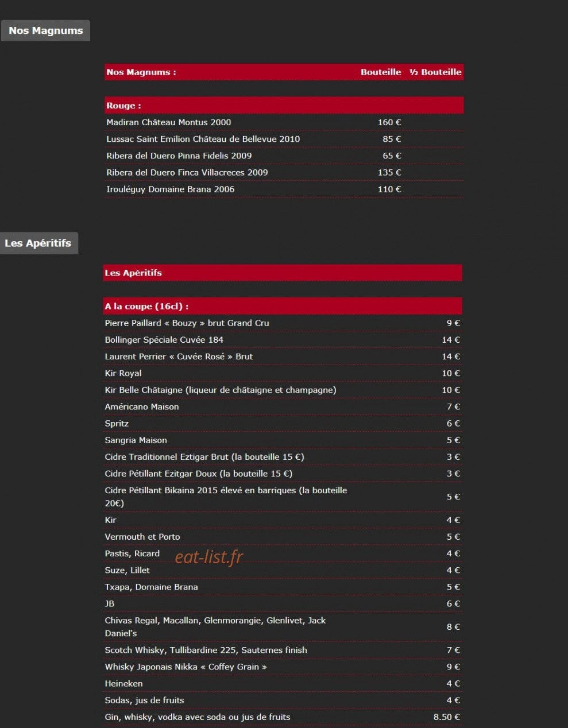Click the 6 € price for Spritz
Image resolution: width=568 pixels, height=728 pixels.
453,423
